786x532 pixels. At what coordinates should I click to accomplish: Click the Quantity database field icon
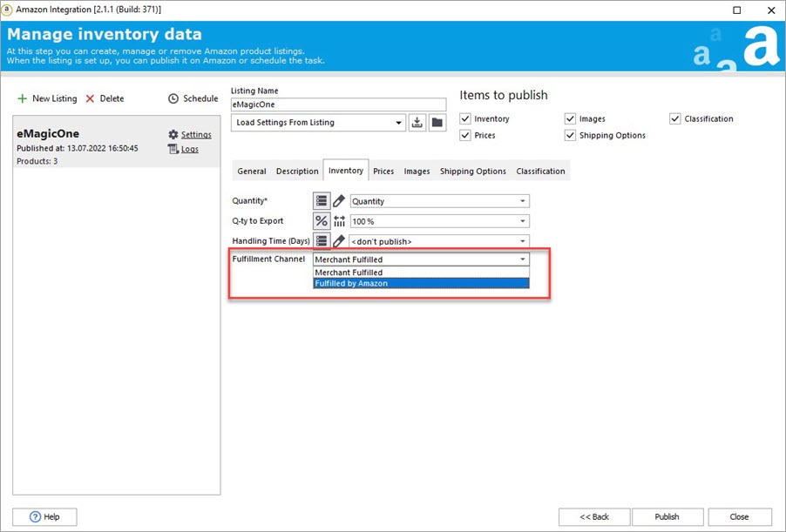coord(322,201)
